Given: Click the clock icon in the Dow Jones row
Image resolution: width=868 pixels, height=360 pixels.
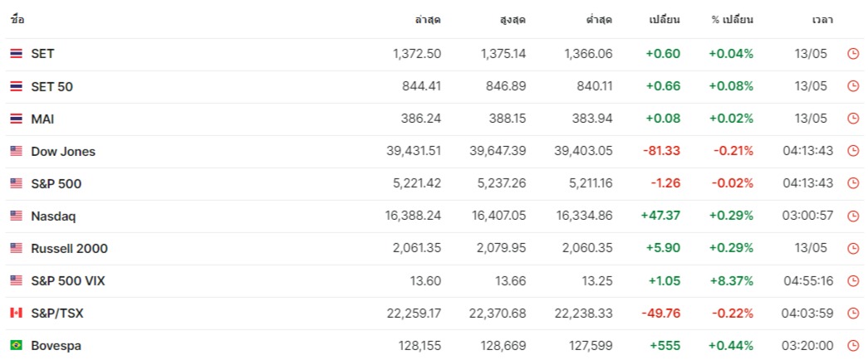Looking at the screenshot, I should pos(852,151).
